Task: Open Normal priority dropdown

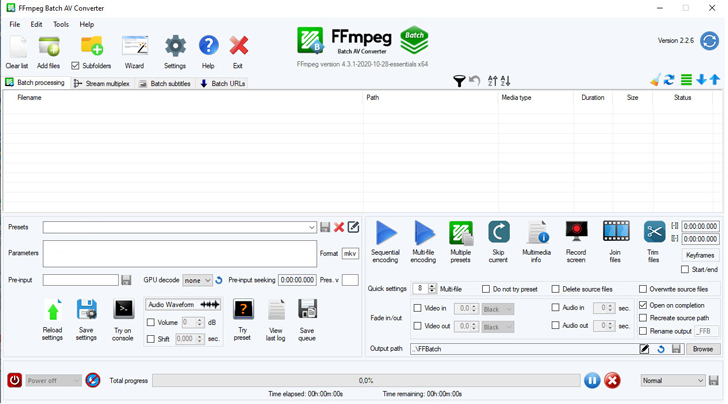Action: (x=673, y=381)
